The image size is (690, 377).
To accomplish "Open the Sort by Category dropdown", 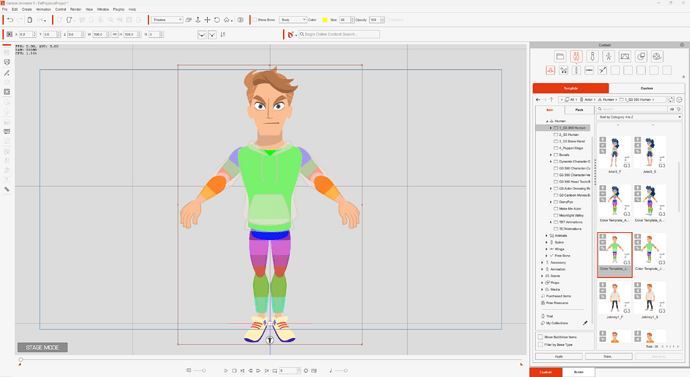I will pyautogui.click(x=639, y=117).
